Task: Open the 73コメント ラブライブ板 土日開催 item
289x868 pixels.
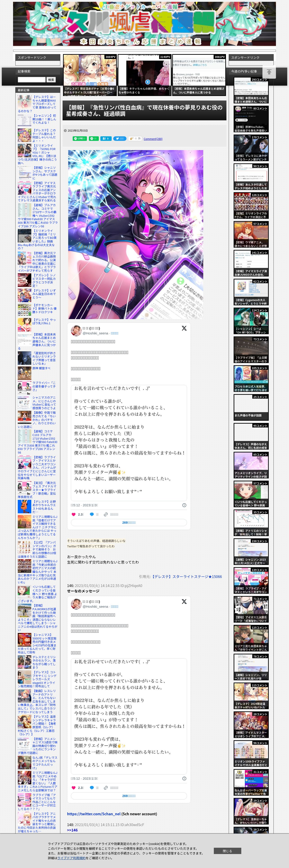Action: [251, 350]
